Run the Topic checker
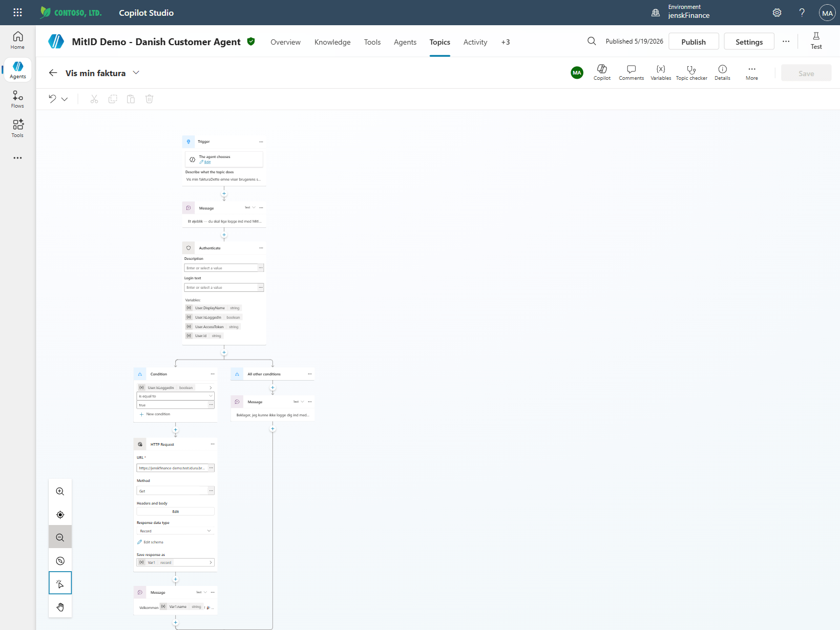 point(691,72)
